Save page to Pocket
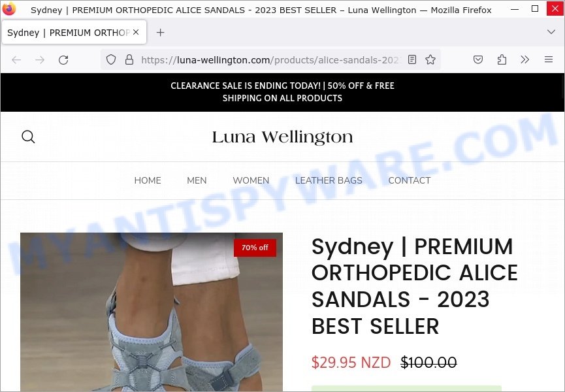The width and height of the screenshot is (565, 392). pos(477,60)
